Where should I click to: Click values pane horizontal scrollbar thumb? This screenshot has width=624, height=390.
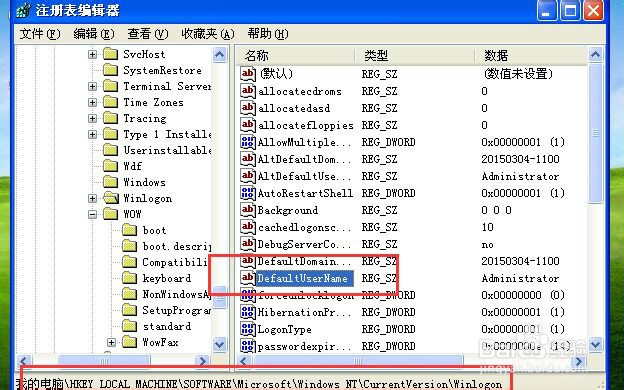coord(357,361)
